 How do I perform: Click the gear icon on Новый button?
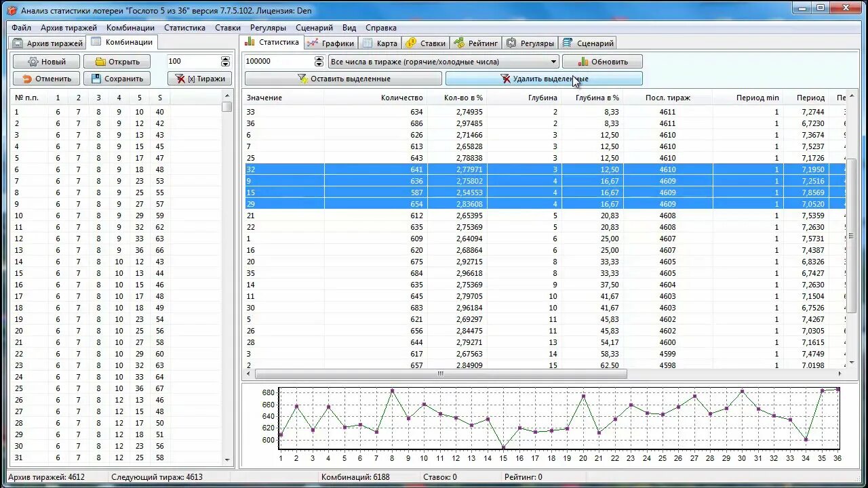[33, 62]
